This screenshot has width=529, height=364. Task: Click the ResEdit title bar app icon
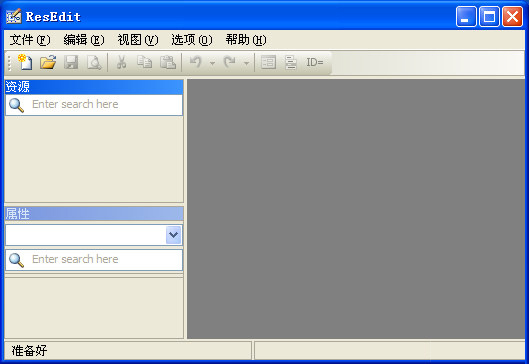point(14,16)
